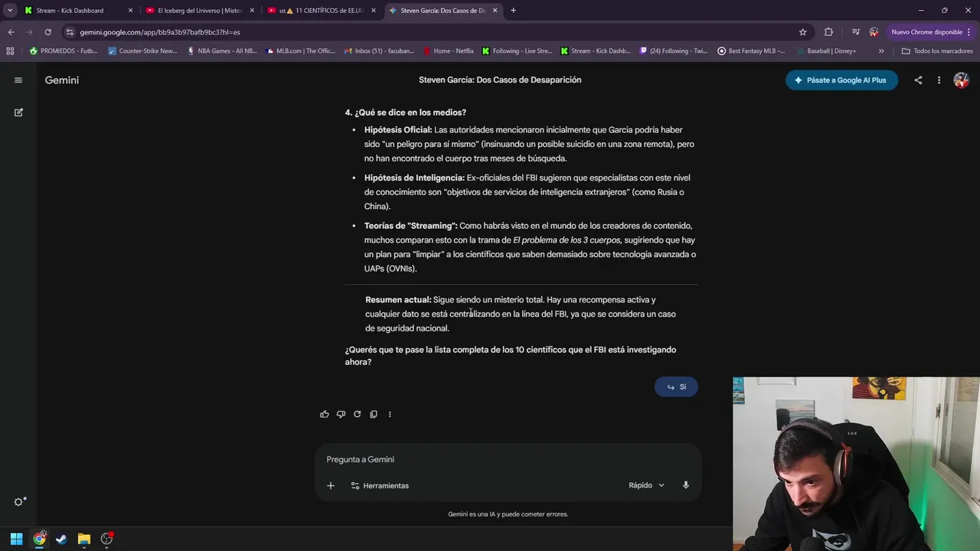Viewport: 980px width, 551px height.
Task: Go back to the previous page
Action: (x=11, y=32)
